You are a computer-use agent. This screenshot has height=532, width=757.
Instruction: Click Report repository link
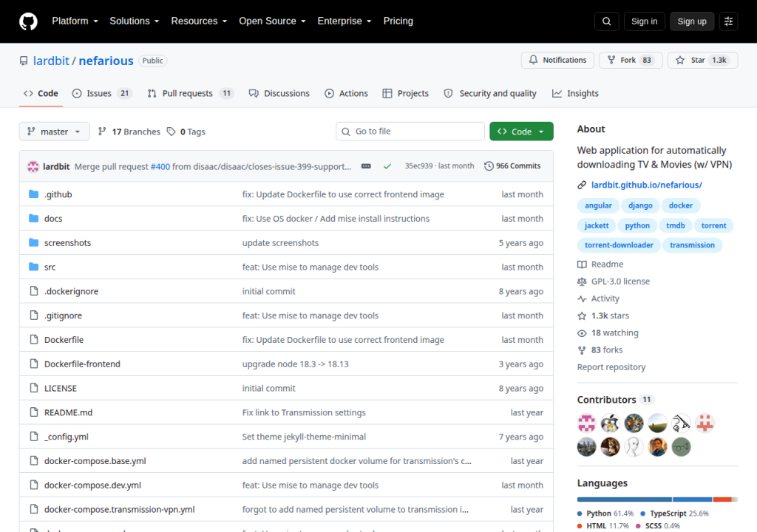pos(611,367)
